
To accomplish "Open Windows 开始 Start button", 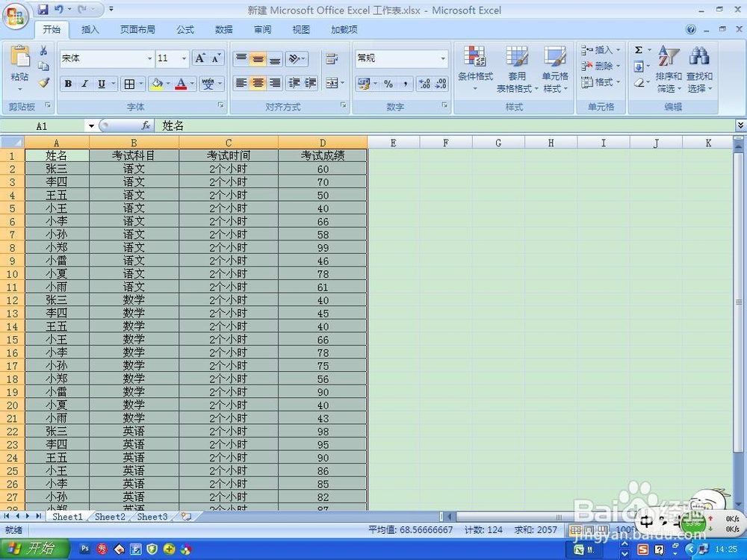I will click(34, 549).
